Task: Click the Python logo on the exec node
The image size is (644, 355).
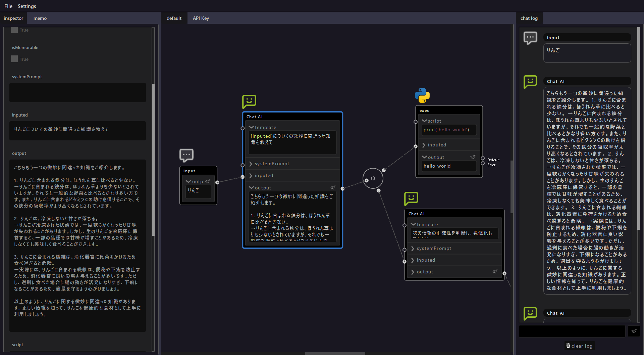Action: pyautogui.click(x=422, y=95)
